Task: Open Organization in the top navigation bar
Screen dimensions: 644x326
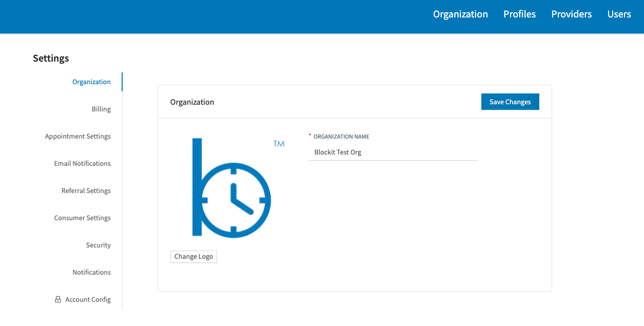Action: [x=460, y=14]
